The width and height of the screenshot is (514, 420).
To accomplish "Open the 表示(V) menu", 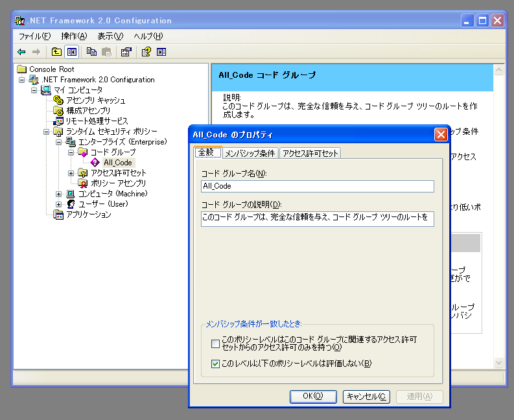I will coord(110,36).
